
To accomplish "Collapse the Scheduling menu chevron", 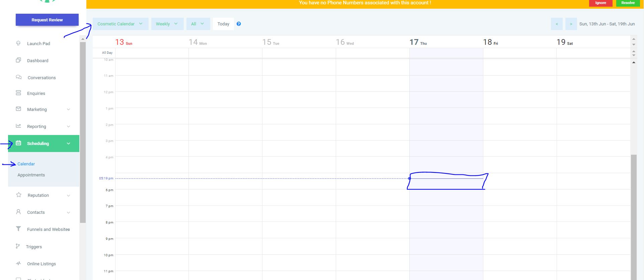I will [68, 143].
